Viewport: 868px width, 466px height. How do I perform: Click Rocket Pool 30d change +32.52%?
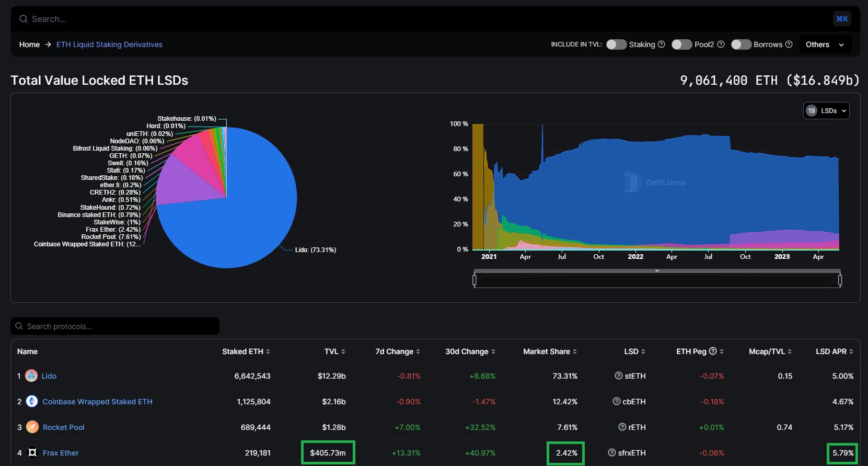click(x=480, y=427)
